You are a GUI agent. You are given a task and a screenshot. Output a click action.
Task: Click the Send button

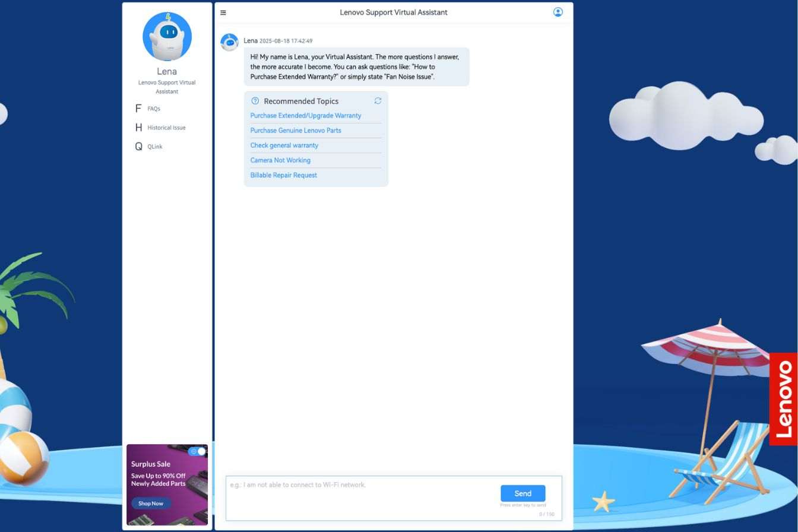(522, 493)
